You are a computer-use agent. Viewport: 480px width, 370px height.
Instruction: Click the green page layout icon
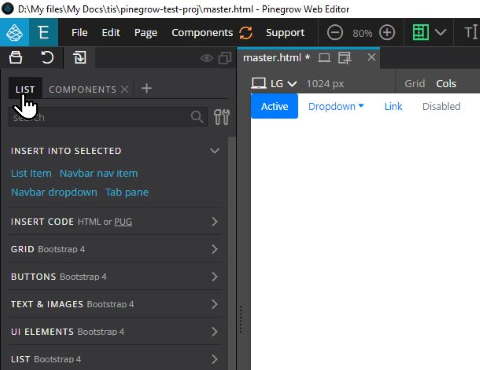[421, 32]
